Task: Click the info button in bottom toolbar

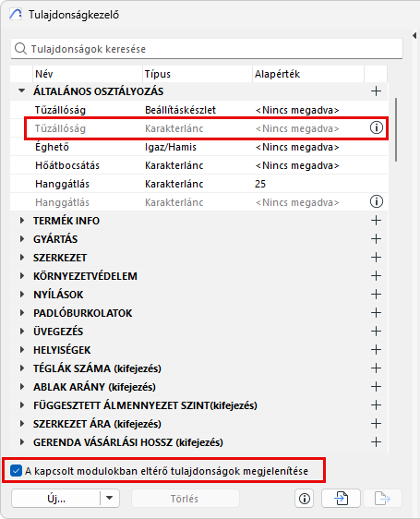Action: [x=305, y=498]
